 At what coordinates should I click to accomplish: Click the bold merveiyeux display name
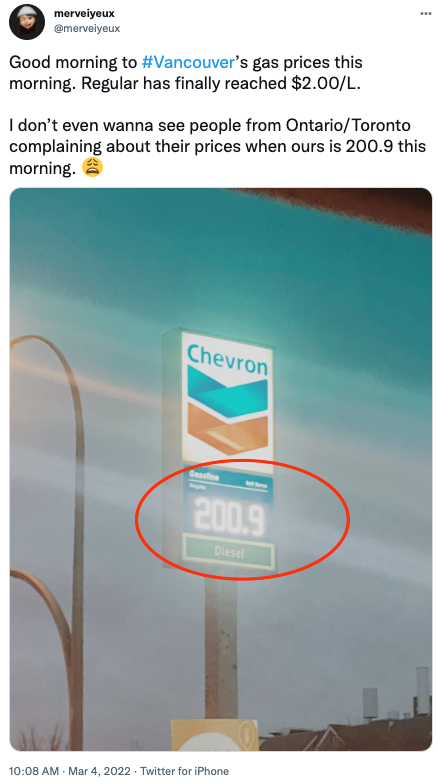click(x=84, y=13)
